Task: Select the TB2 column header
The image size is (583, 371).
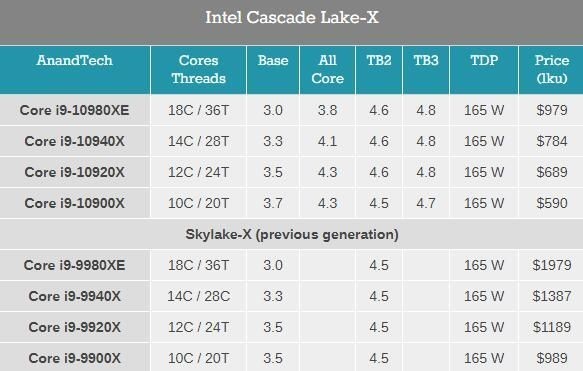Action: (379, 60)
